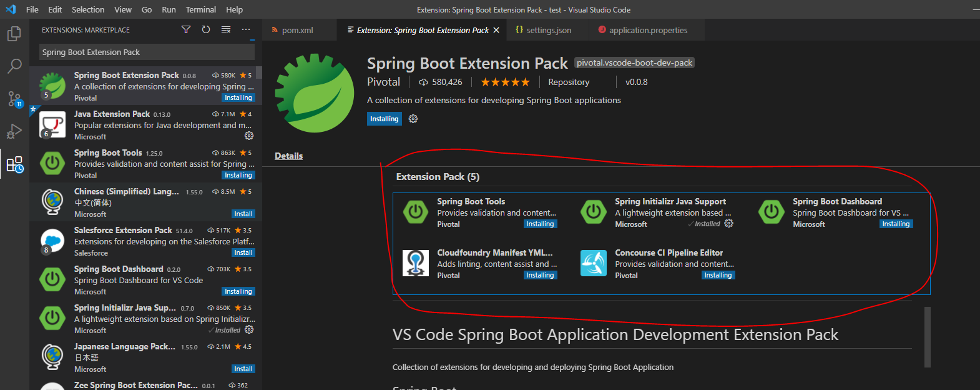Click Installing on Spring Boot Dashboard card

click(x=896, y=224)
